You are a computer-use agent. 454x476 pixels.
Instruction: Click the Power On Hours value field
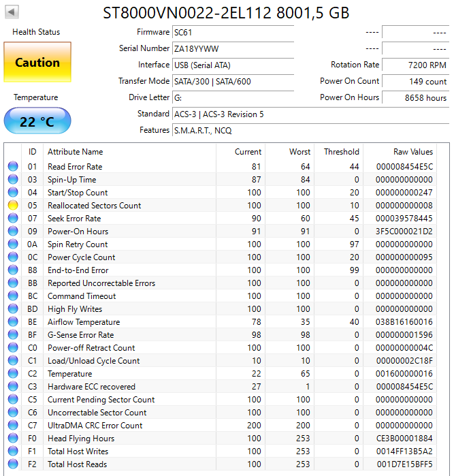click(x=415, y=98)
